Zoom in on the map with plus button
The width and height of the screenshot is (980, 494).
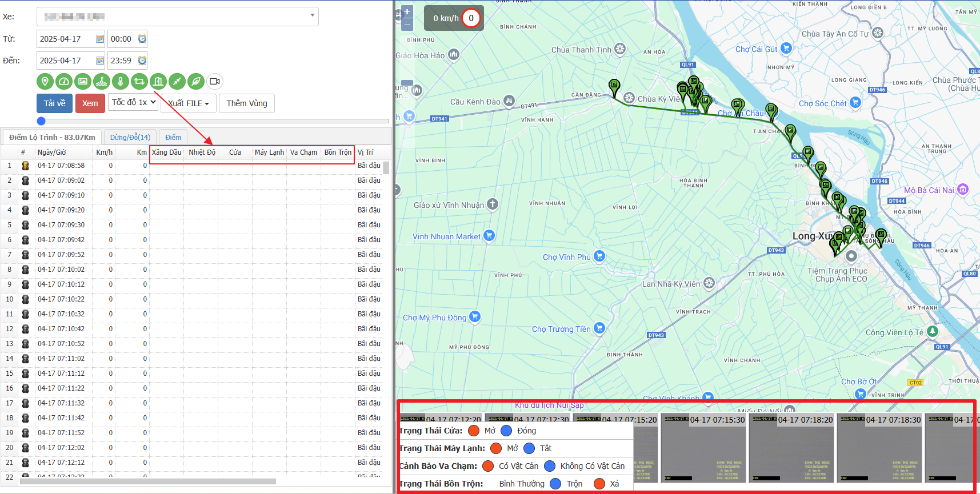tap(407, 11)
